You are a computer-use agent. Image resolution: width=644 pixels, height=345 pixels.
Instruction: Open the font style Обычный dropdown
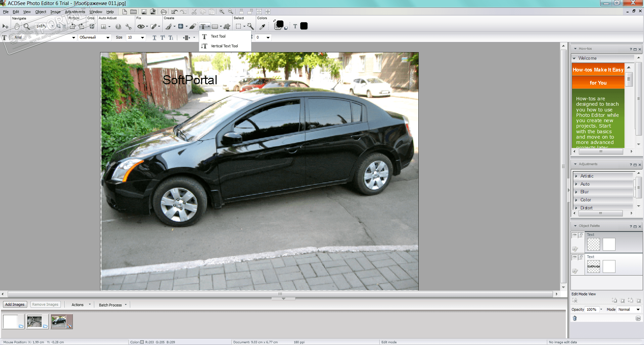[108, 38]
